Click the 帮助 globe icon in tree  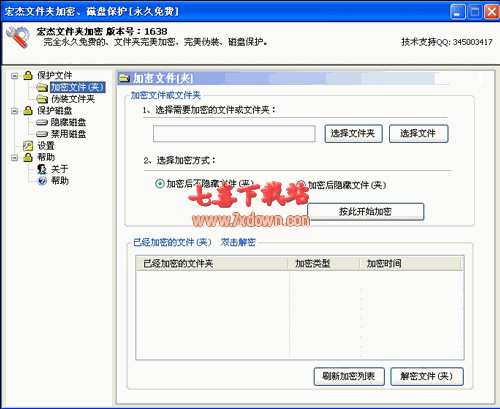point(42,181)
